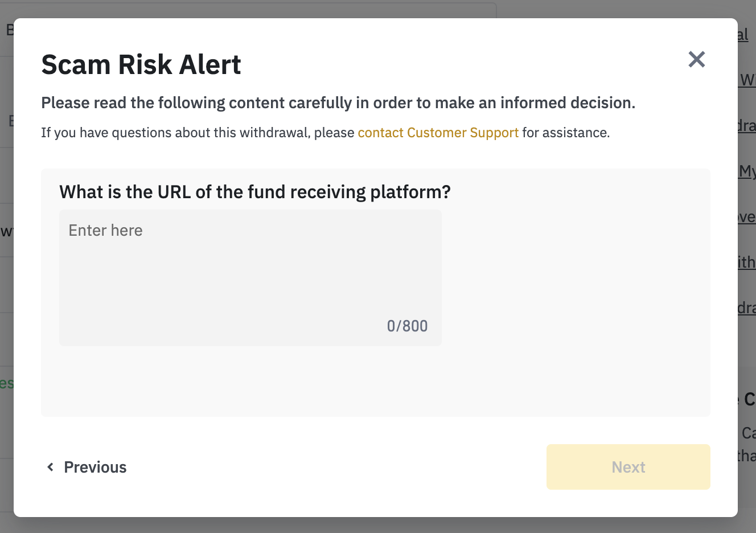Click the fund receiving platform question label
The width and height of the screenshot is (756, 533).
(x=254, y=192)
